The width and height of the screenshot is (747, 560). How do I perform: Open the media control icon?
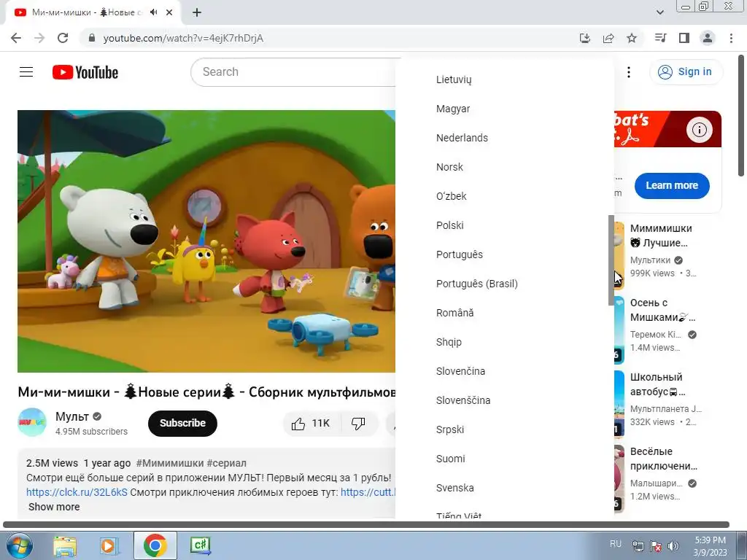(x=660, y=38)
